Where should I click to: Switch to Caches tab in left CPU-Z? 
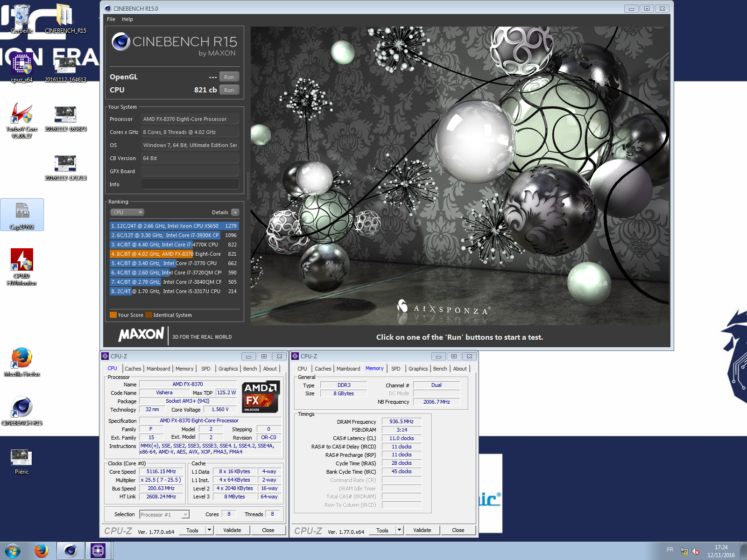133,369
